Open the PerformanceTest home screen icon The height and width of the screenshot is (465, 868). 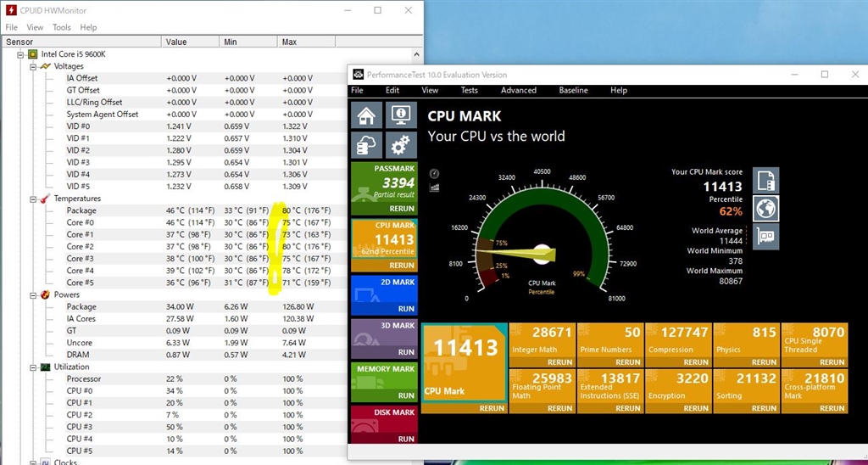click(366, 115)
